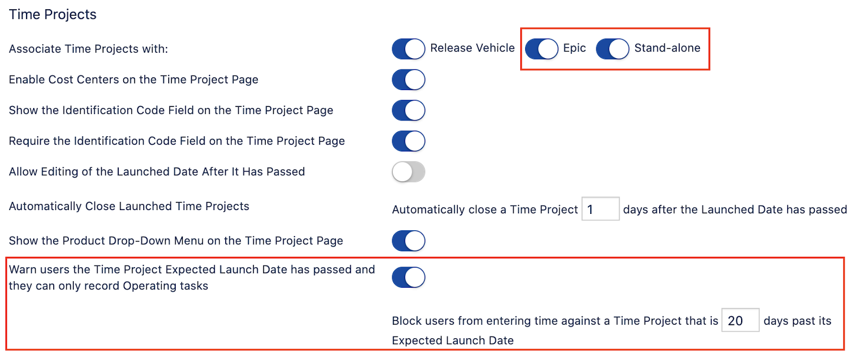Toggle Require the Identification Code Field switch
The image size is (868, 354).
(x=409, y=141)
